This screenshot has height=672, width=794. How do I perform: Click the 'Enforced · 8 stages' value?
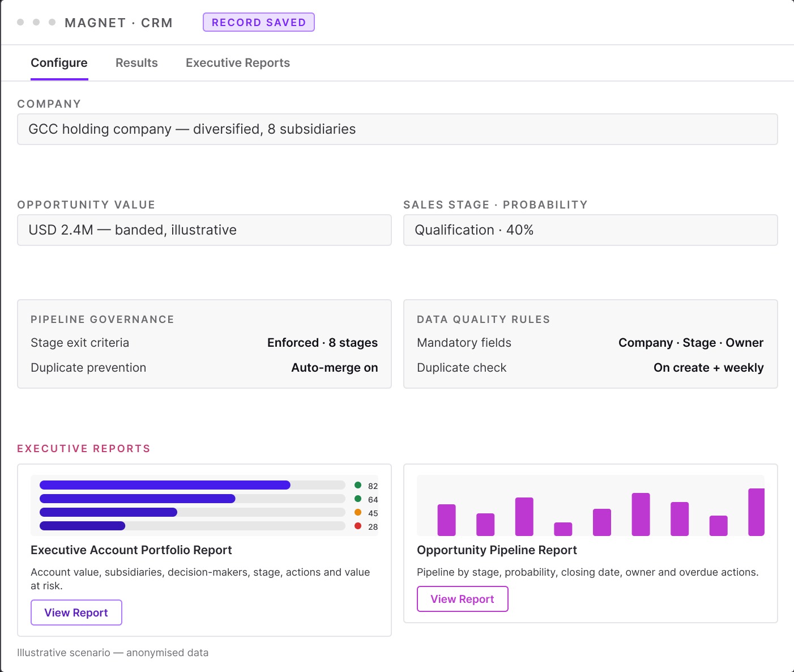323,343
